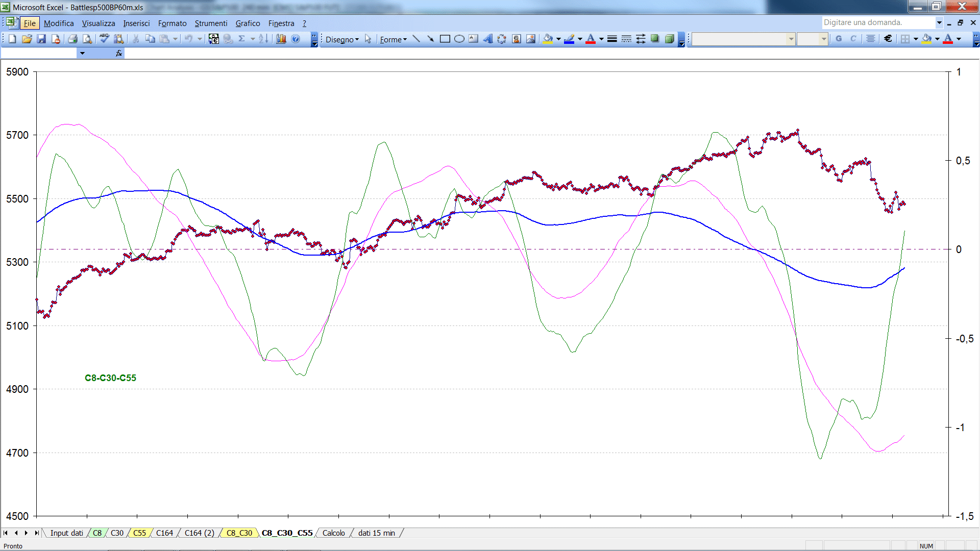This screenshot has height=551, width=980.
Task: Switch to the dati 15 min sheet
Action: [x=377, y=533]
